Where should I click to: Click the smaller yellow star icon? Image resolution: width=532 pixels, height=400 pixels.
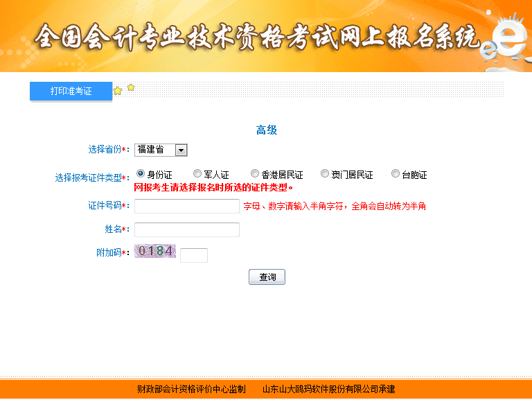coord(131,87)
